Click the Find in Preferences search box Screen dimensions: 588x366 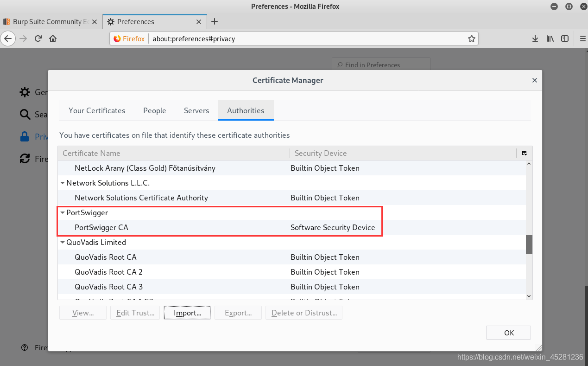point(381,65)
